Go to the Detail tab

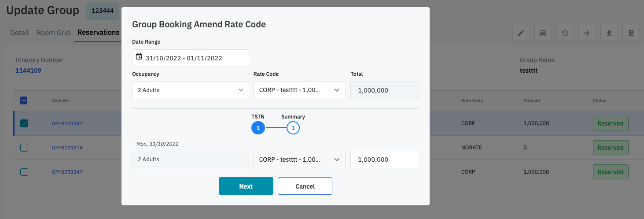pos(19,33)
